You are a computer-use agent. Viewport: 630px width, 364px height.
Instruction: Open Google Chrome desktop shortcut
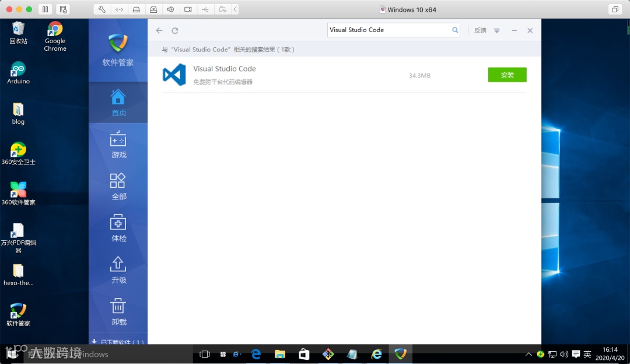[x=55, y=37]
